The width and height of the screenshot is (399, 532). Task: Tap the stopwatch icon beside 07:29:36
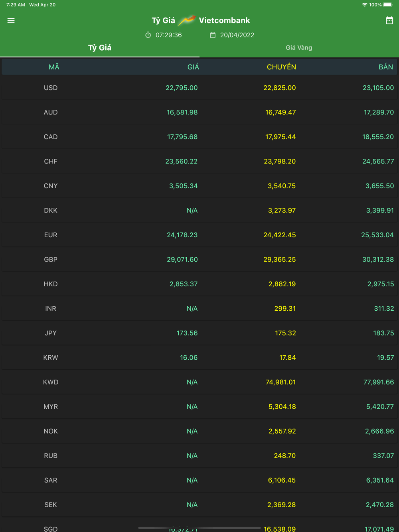(x=148, y=35)
